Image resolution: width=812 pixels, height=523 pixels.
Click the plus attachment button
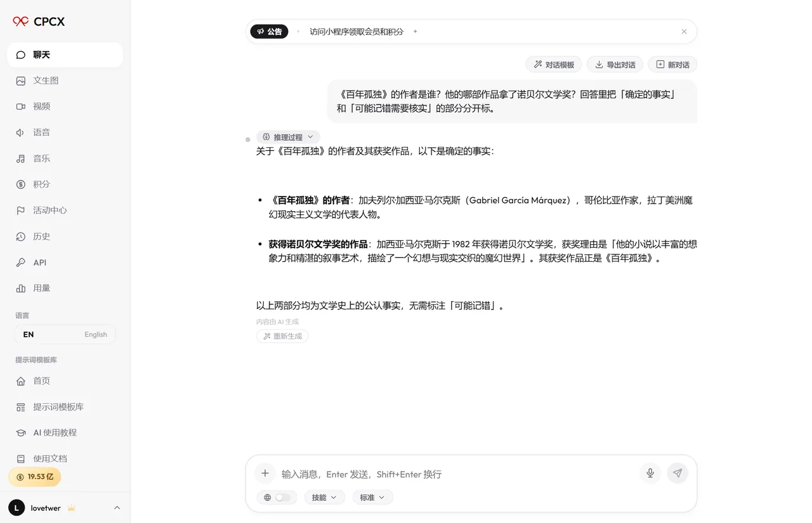pyautogui.click(x=265, y=474)
